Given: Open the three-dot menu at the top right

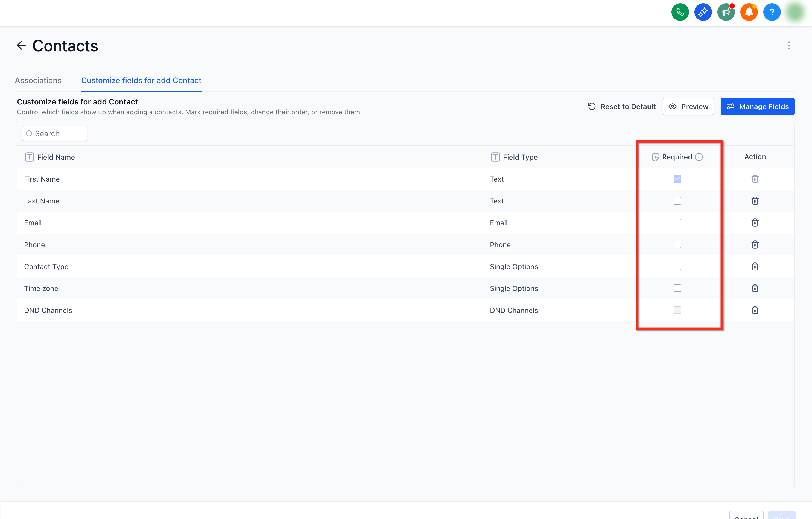Looking at the screenshot, I should tap(789, 45).
